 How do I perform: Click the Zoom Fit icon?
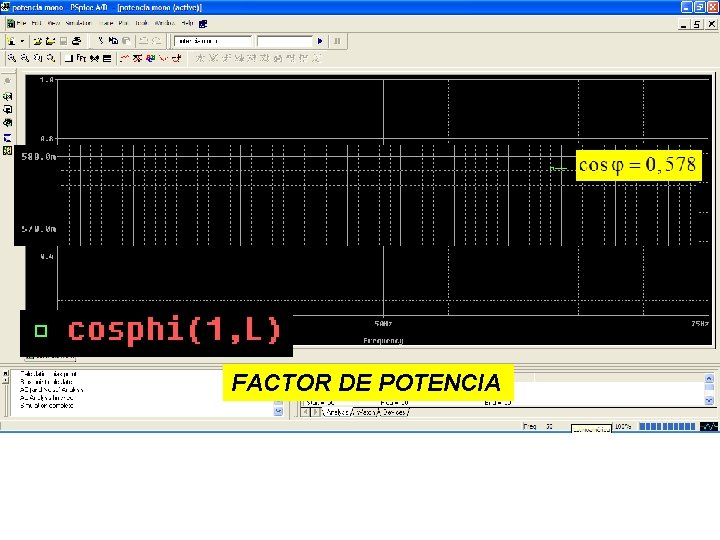pos(51,58)
